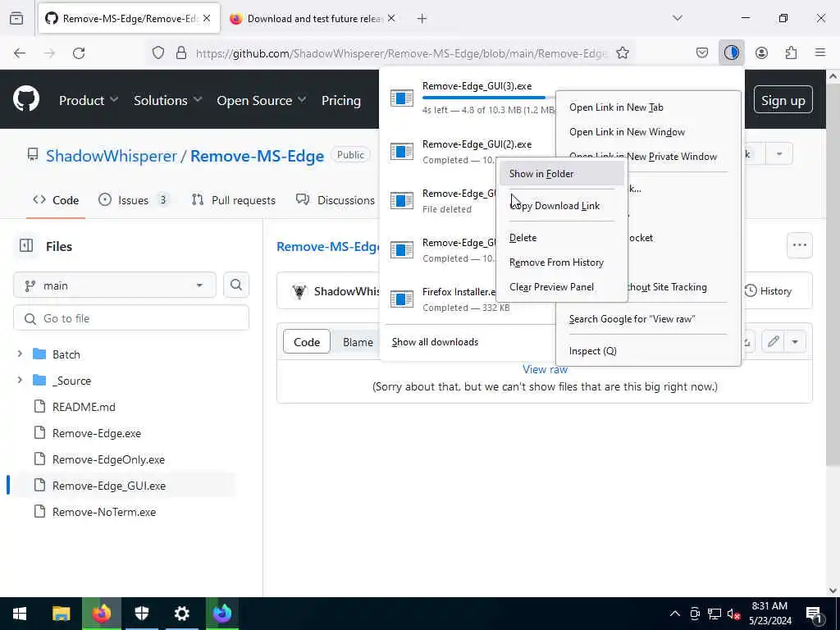Screen dimensions: 840x630
Task: Toggle the Firefox downloads panel button
Action: [731, 53]
